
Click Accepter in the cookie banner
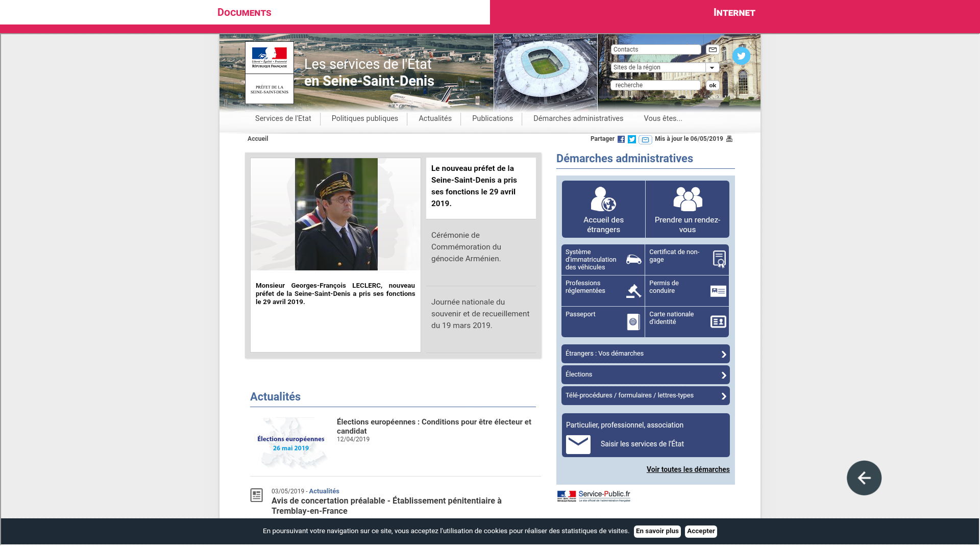click(701, 531)
